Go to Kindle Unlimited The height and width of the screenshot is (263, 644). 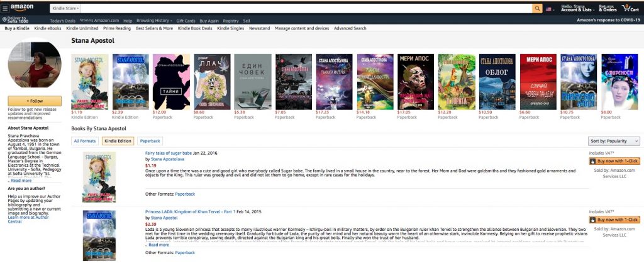[82, 28]
